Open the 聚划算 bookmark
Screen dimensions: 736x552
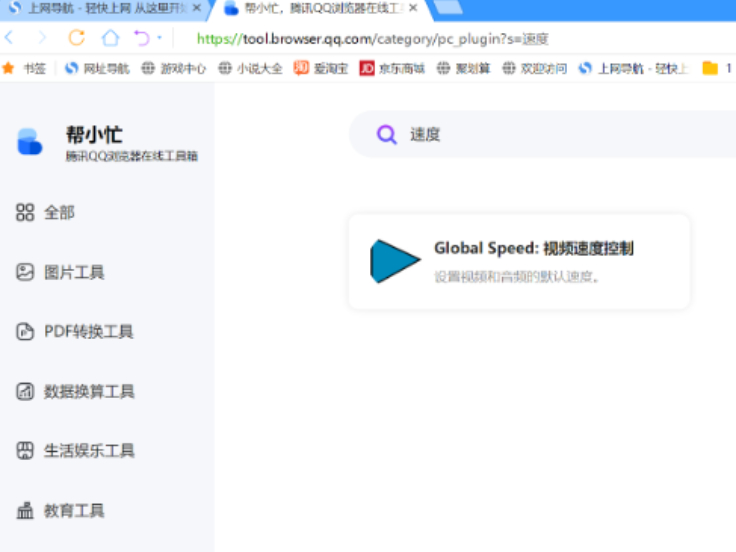pos(464,69)
